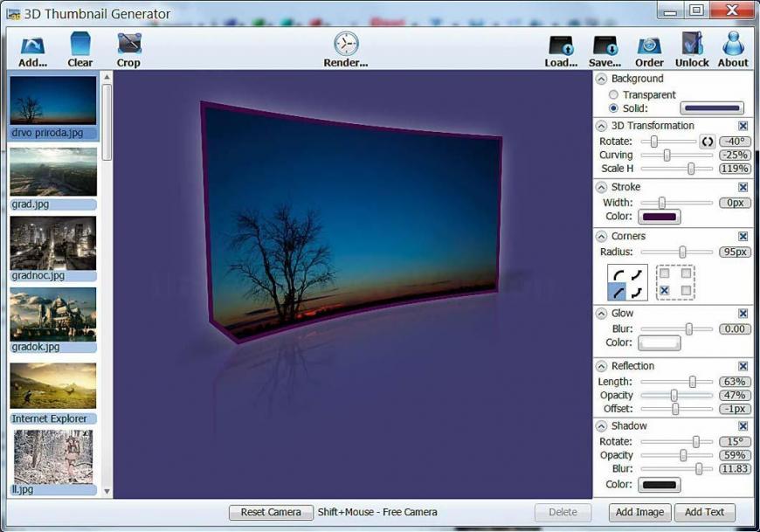Click the Corners Radius slider handle
Viewport: 760px width, 532px height.
pyautogui.click(x=682, y=252)
